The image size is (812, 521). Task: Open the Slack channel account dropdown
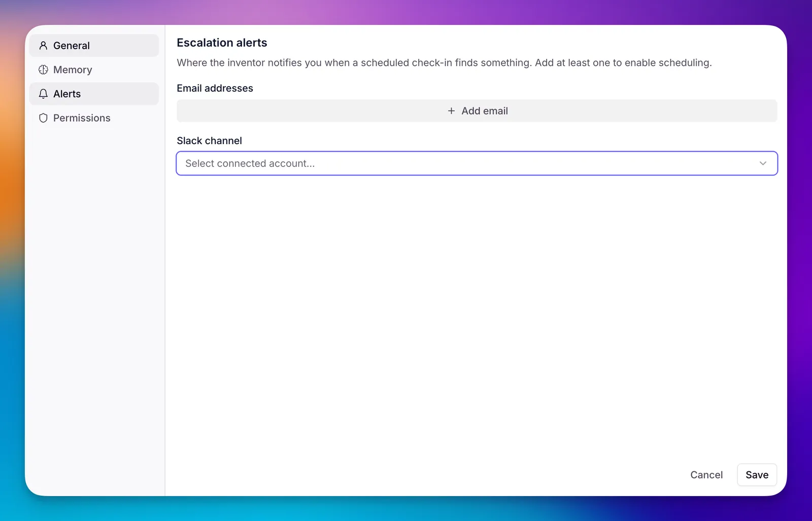pyautogui.click(x=477, y=163)
